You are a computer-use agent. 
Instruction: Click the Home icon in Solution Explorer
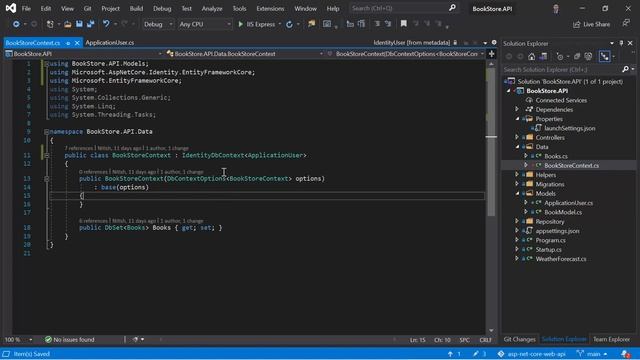click(x=531, y=56)
